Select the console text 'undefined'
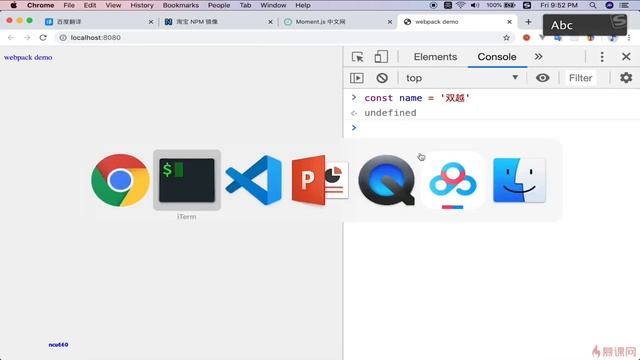Viewport: 640px width, 360px height. 390,113
